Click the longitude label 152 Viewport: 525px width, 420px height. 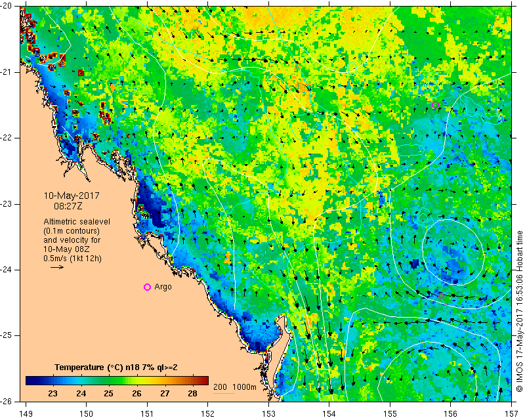(x=208, y=414)
